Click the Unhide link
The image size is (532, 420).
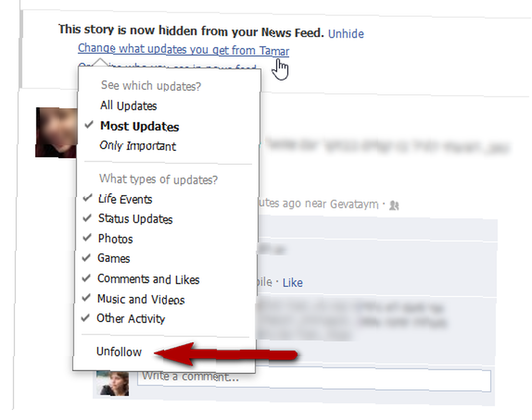click(x=346, y=33)
